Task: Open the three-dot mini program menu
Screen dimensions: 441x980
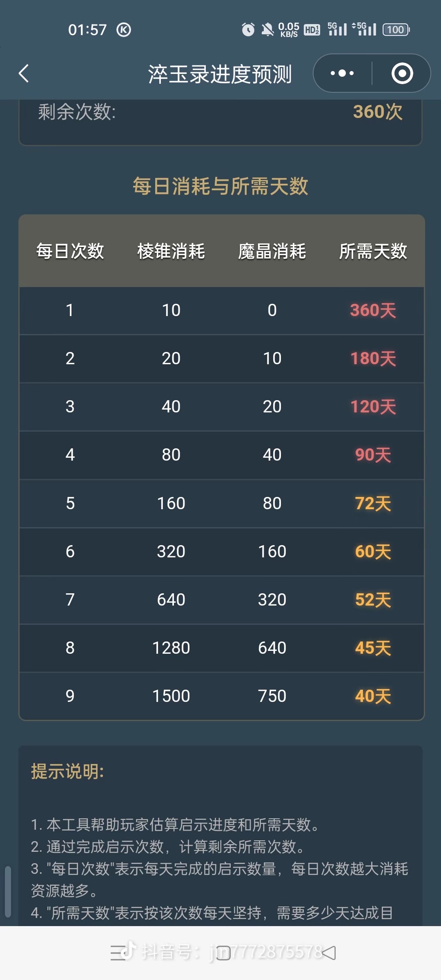Action: tap(342, 73)
